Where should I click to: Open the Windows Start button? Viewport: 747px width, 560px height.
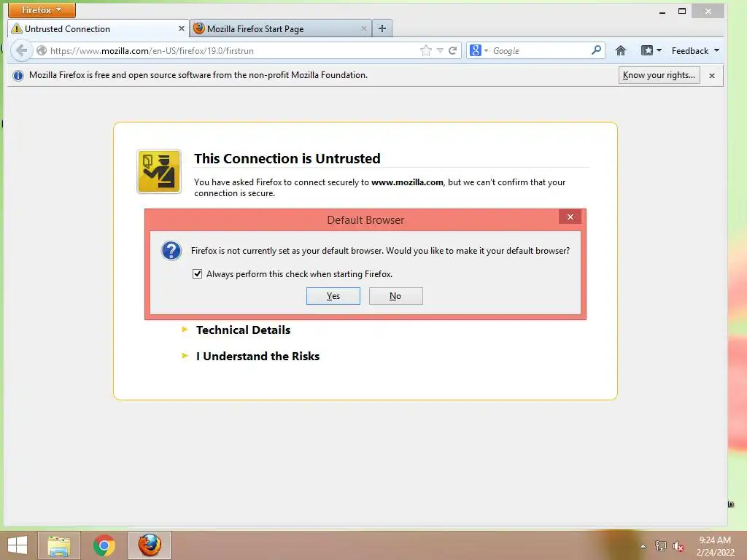point(18,545)
